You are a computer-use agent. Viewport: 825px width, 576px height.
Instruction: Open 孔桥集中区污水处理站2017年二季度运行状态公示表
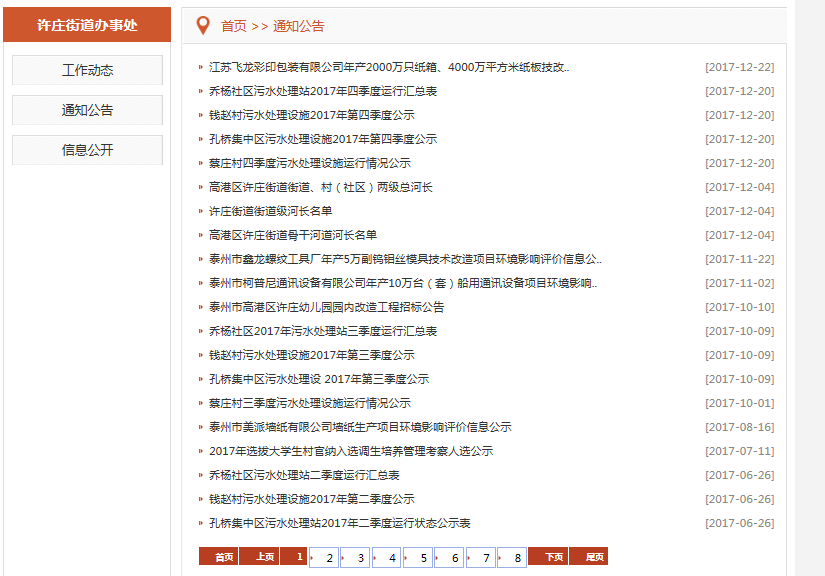[x=340, y=523]
